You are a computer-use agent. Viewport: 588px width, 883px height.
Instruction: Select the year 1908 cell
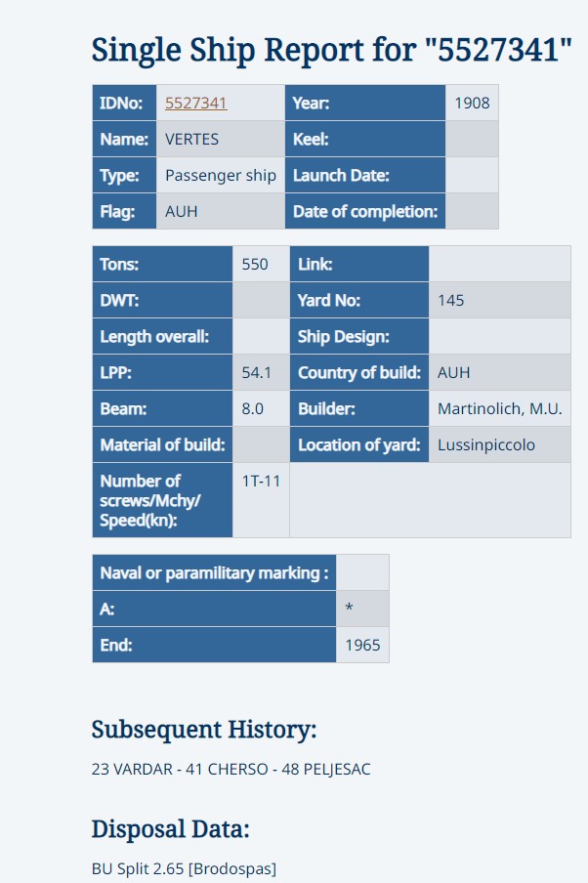click(x=472, y=104)
